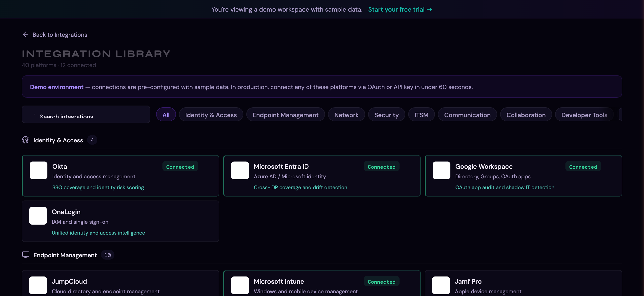Click Start your free trial link
The image size is (644, 296).
[400, 9]
